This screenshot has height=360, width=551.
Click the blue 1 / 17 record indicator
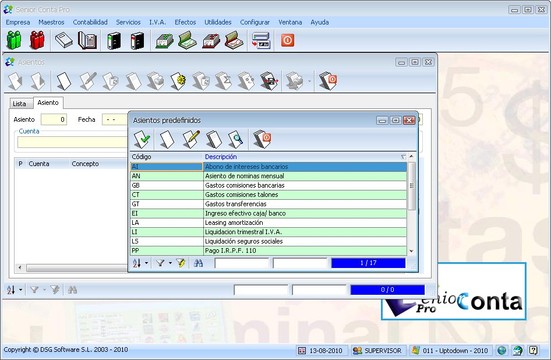coord(368,263)
